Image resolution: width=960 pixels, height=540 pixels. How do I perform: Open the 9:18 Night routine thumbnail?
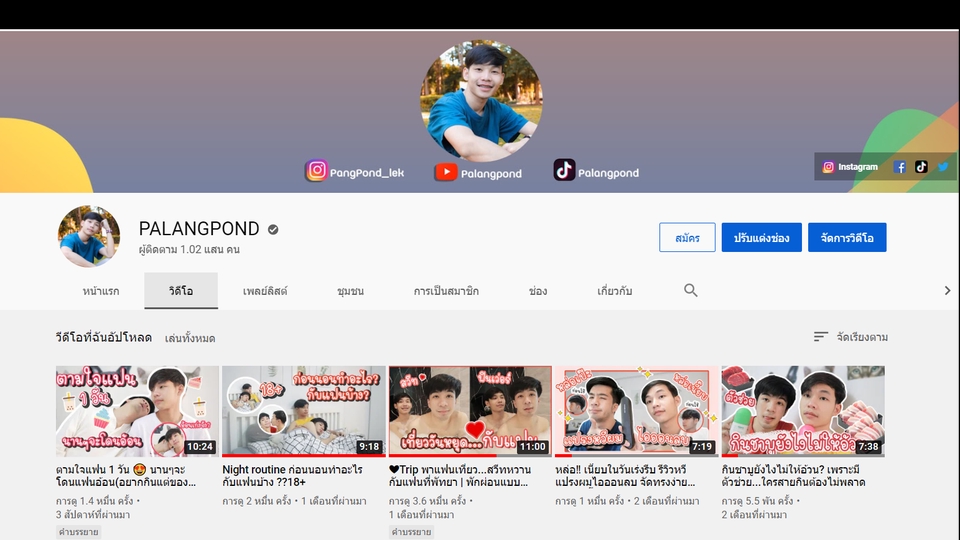[x=304, y=411]
